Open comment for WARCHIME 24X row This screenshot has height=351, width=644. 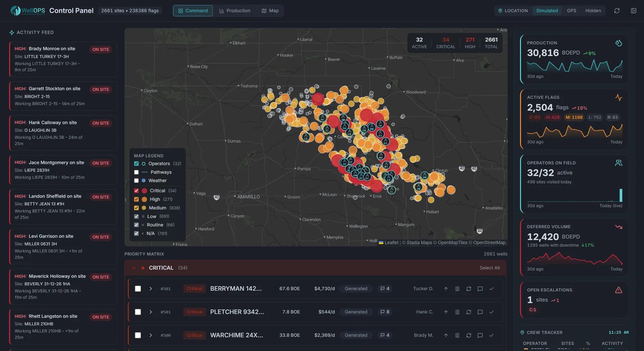click(x=480, y=335)
